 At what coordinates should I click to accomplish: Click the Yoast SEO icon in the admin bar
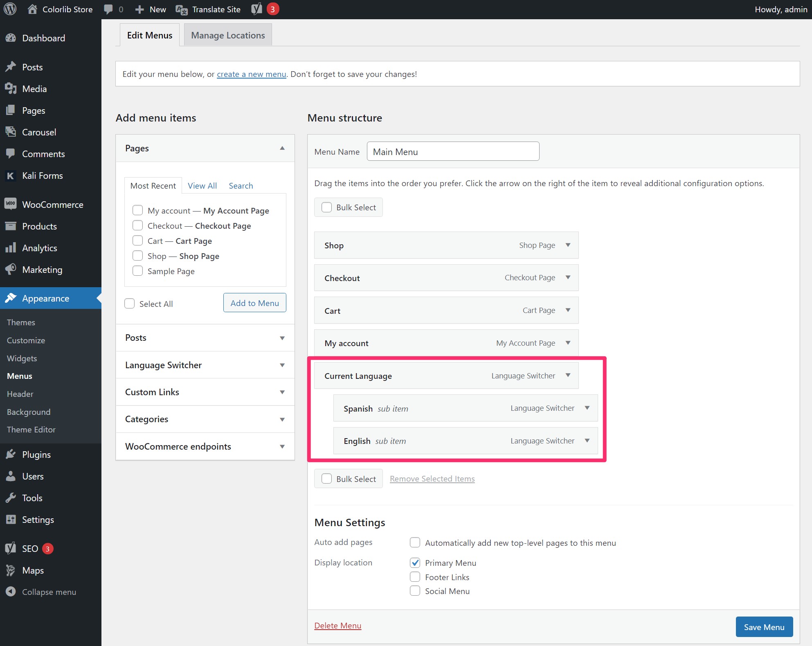pos(256,9)
